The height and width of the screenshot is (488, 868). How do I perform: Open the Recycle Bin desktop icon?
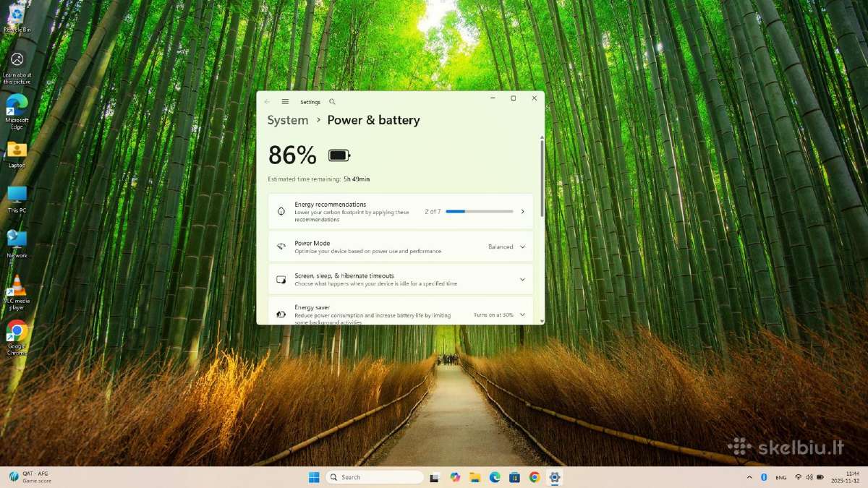coord(17,20)
